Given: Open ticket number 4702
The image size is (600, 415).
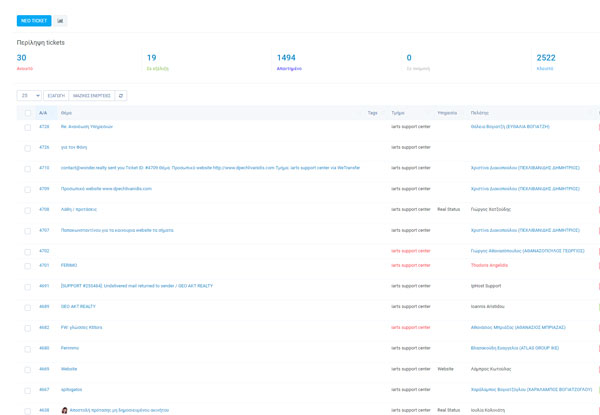Looking at the screenshot, I should click(x=44, y=251).
